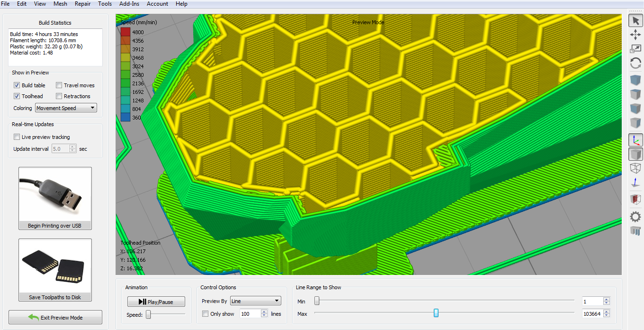
Task: Turn on Live preview tracking
Action: (x=17, y=137)
